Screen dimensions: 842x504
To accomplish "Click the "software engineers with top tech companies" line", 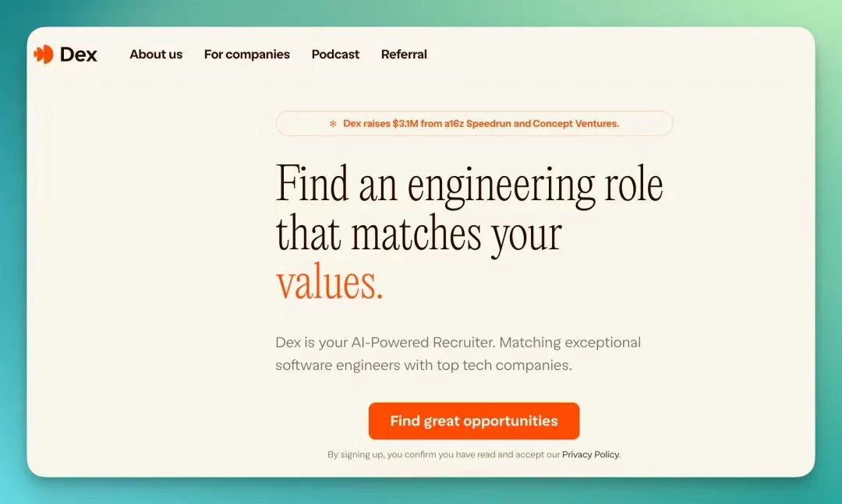I will [x=423, y=365].
